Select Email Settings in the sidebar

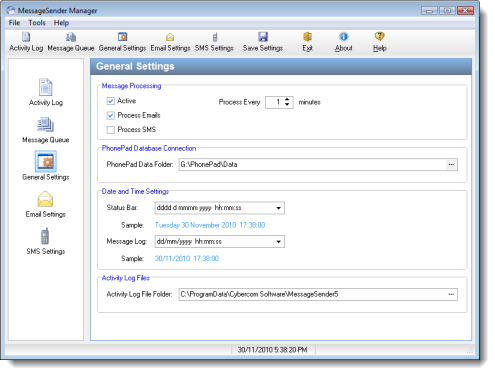[46, 204]
